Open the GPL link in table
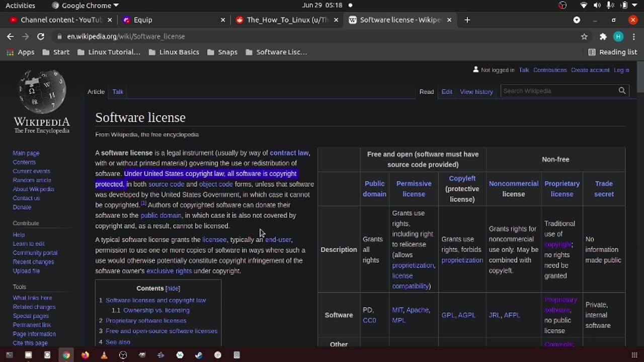644x362 pixels. click(x=448, y=315)
